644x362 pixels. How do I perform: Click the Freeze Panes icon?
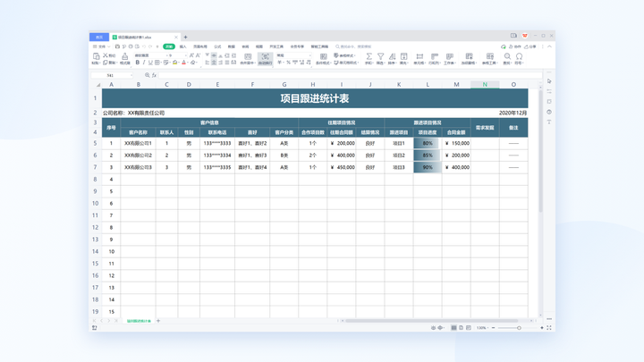pos(469,56)
